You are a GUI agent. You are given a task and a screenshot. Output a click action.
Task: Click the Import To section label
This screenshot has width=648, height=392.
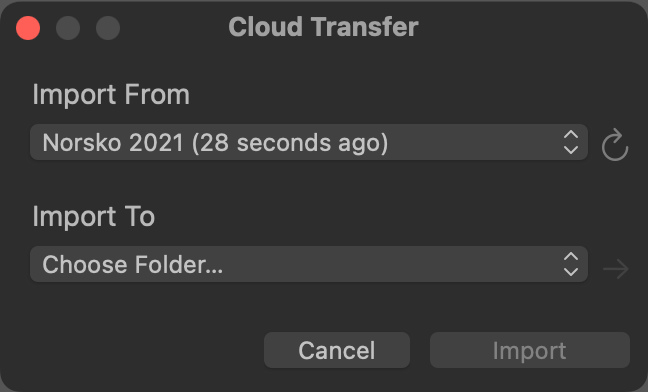coord(94,216)
